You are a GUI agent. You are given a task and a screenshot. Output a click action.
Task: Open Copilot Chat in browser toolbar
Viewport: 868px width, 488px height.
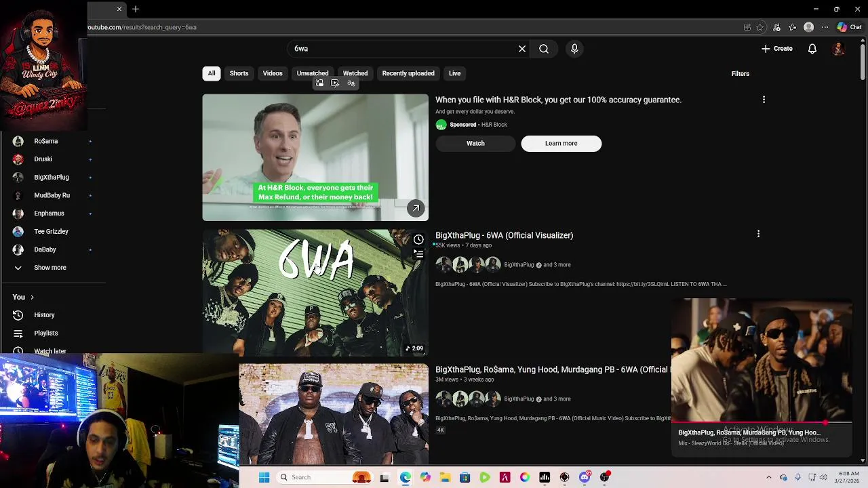(x=849, y=27)
